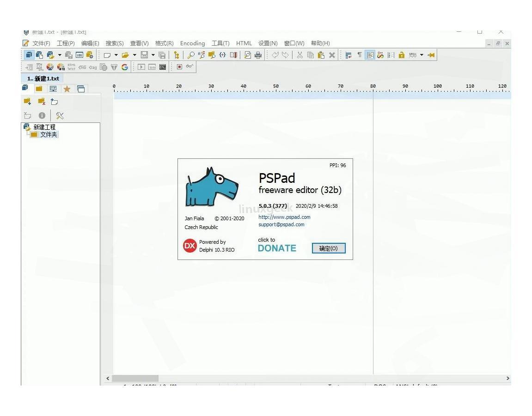Toggle read-only lock icon

click(x=402, y=55)
